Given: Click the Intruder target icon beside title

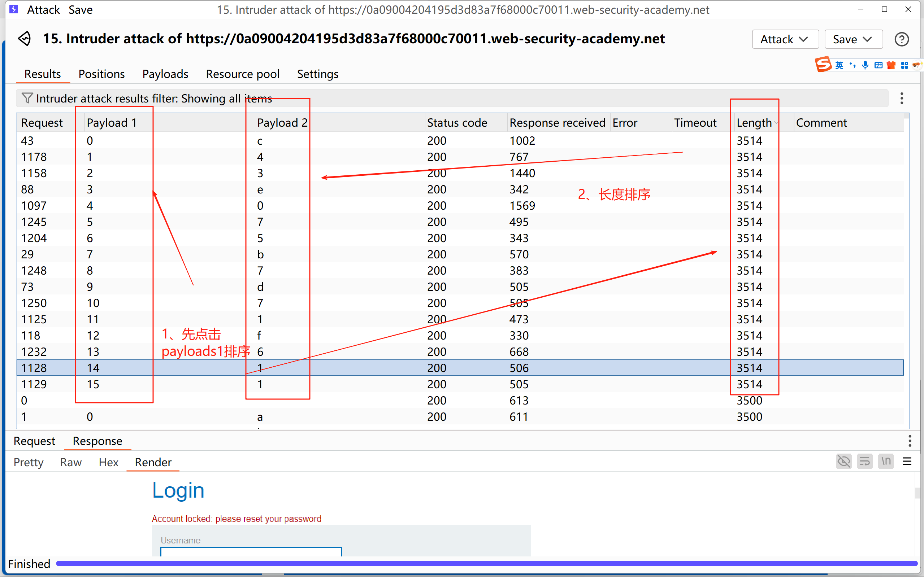Looking at the screenshot, I should [x=25, y=39].
